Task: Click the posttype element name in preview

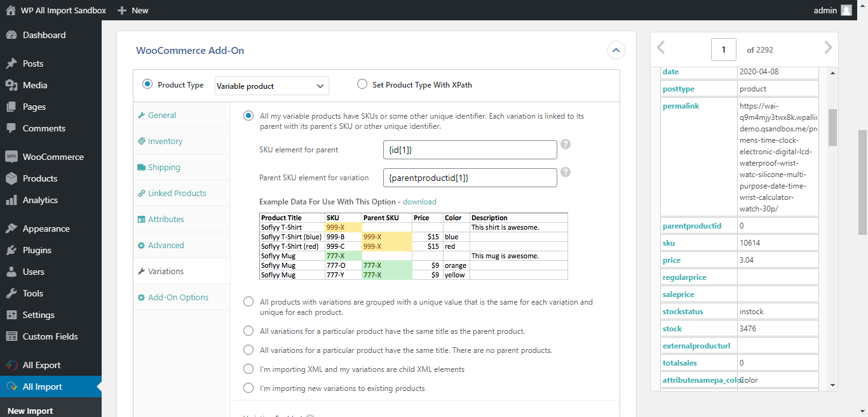Action: 679,89
